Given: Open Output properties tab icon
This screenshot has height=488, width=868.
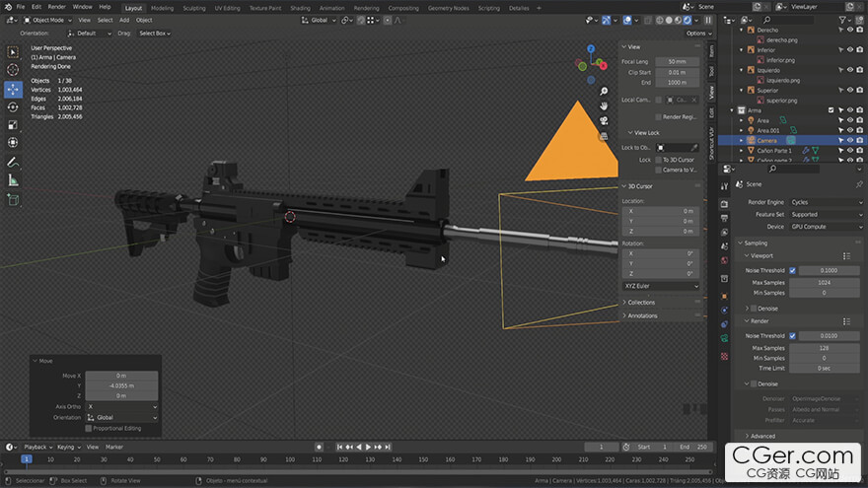Looking at the screenshot, I should point(724,219).
